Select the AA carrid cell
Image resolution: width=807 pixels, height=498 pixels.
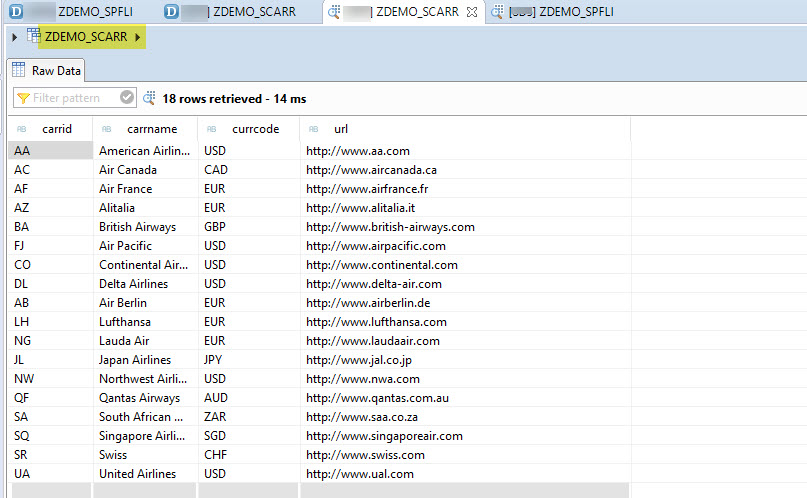coord(50,151)
